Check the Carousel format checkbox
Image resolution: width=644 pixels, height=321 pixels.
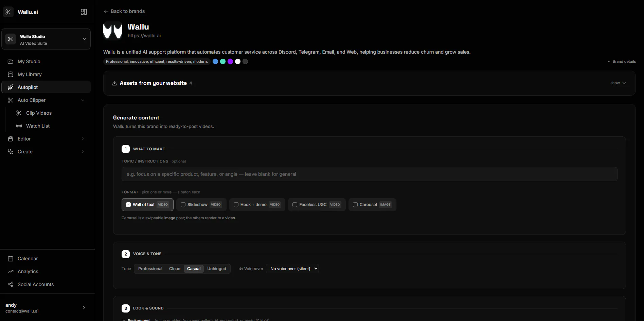click(355, 205)
